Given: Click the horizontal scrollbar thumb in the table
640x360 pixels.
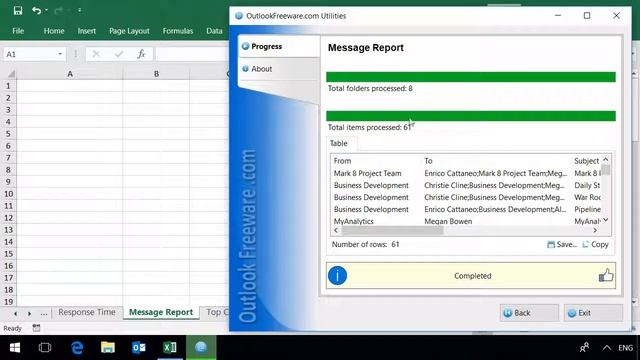Looking at the screenshot, I should coord(392,231).
